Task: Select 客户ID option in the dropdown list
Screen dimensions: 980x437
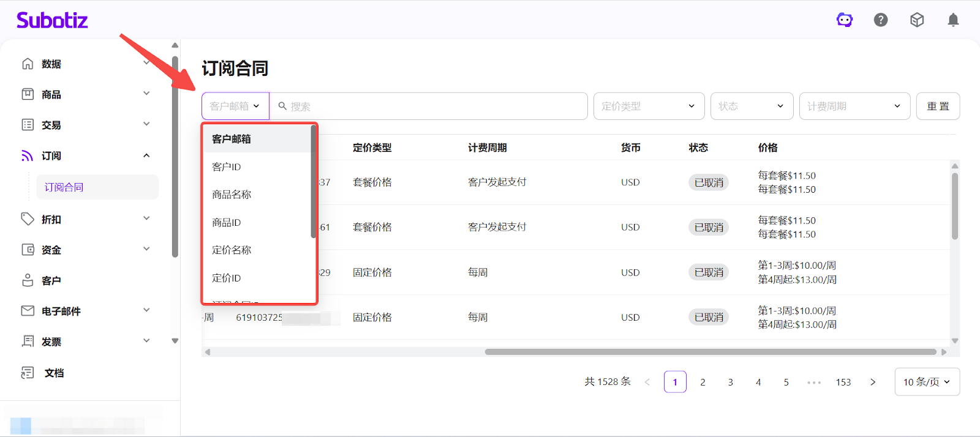Action: [x=227, y=166]
